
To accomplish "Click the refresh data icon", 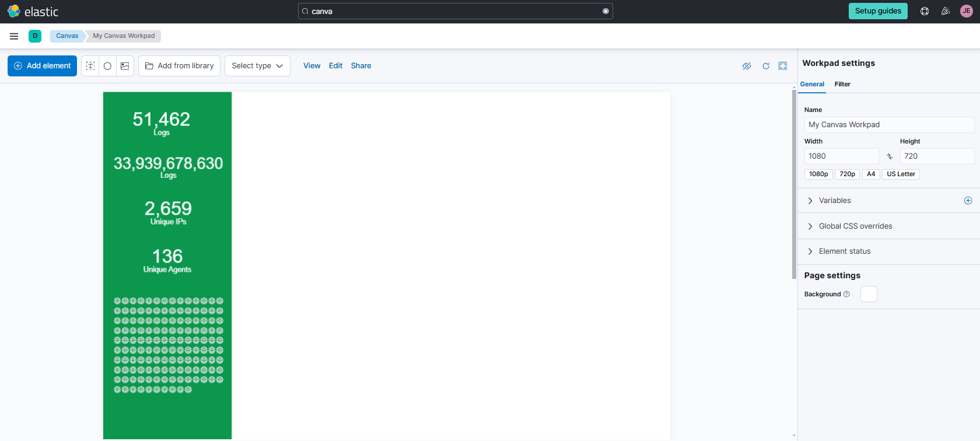I will [x=766, y=66].
